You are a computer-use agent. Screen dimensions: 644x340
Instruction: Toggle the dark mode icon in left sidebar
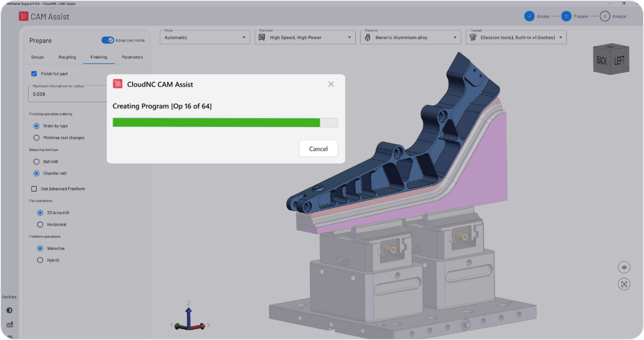pos(10,310)
